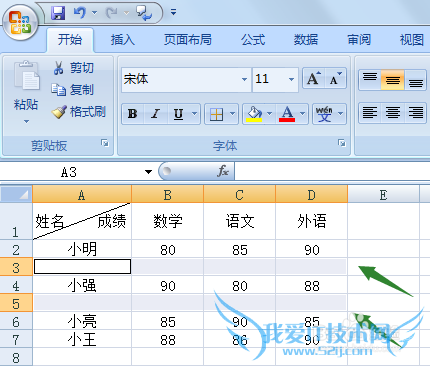Redo from the quick access toolbar
Image resolution: width=430 pixels, height=366 pixels.
[112, 13]
